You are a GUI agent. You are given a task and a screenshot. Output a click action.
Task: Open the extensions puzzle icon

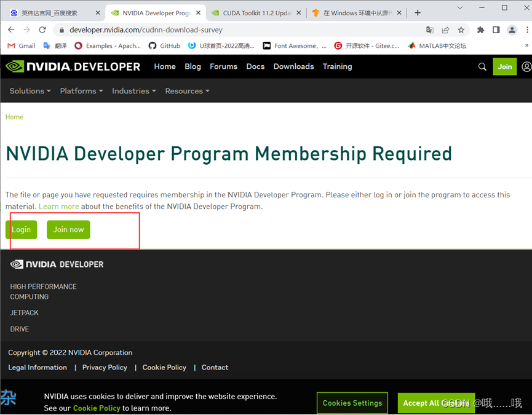pyautogui.click(x=480, y=30)
